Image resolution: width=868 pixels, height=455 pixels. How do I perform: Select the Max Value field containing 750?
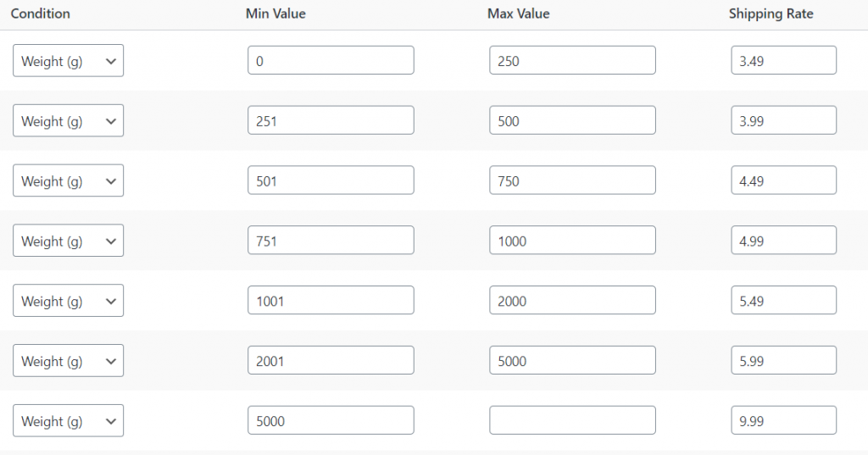pos(572,180)
